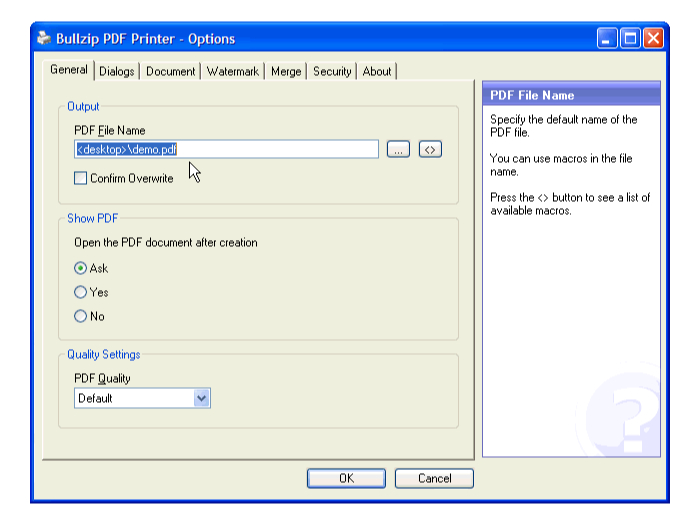
Task: Minimize the Options window
Action: (607, 38)
